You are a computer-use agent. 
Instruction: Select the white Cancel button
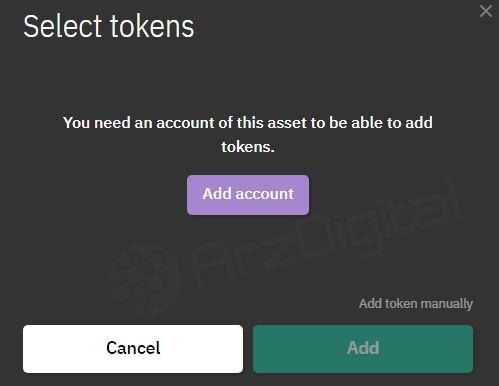click(133, 349)
